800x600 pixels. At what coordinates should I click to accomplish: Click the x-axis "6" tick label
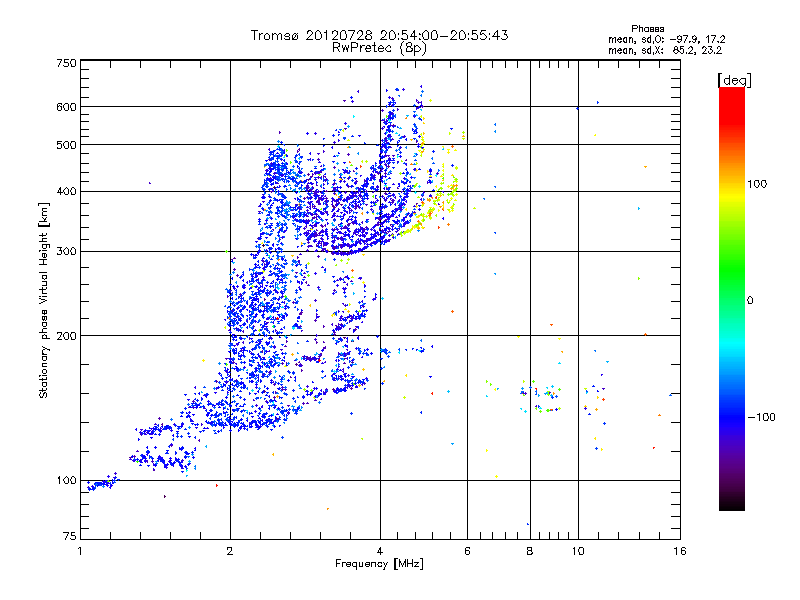tap(467, 551)
